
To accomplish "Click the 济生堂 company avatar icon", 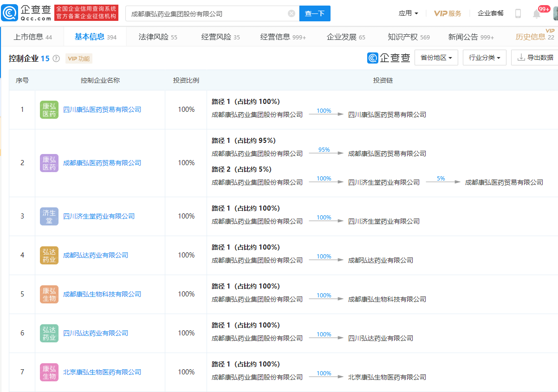I will [x=49, y=216].
